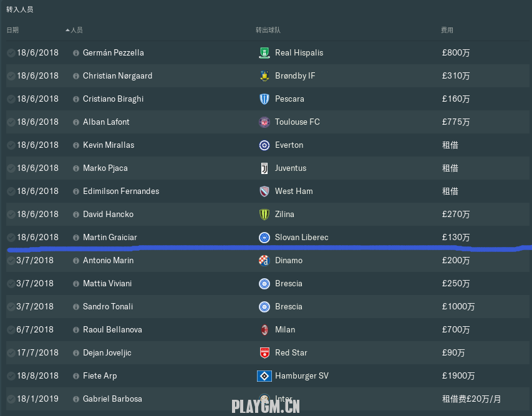Select the Martin Graiciar transfer row fee

point(456,238)
